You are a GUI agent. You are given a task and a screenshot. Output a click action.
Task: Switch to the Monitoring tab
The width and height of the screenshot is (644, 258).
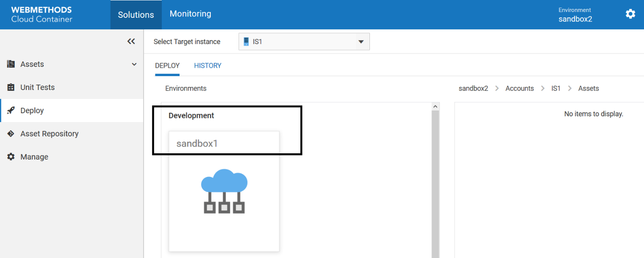(190, 14)
